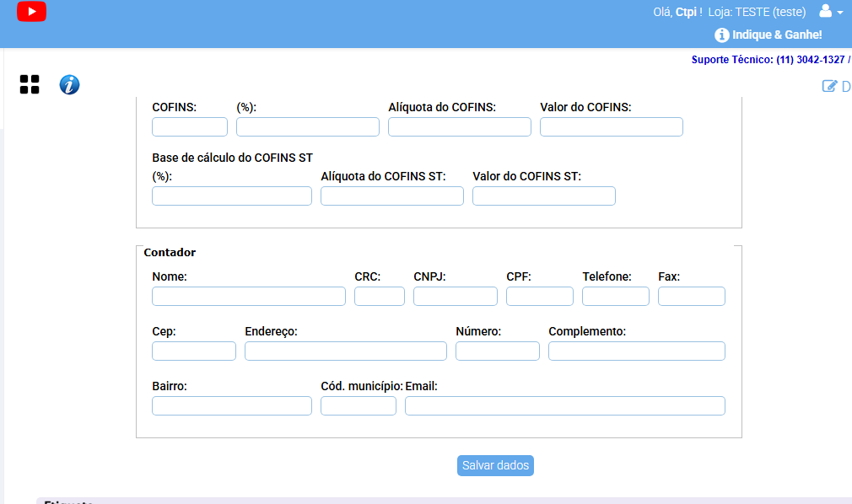Click the Nome field under Contador

[x=248, y=296]
